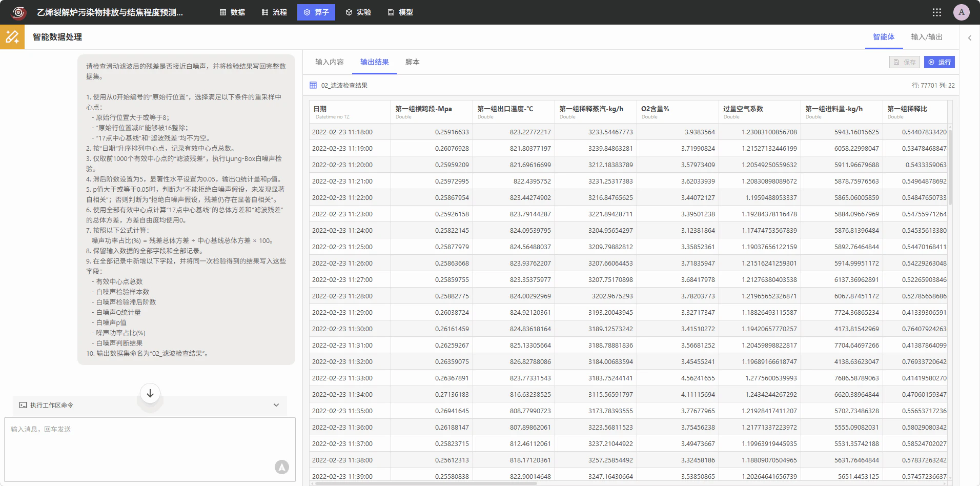Select cell value 821.69616699
This screenshot has height=486, width=980.
click(514, 165)
